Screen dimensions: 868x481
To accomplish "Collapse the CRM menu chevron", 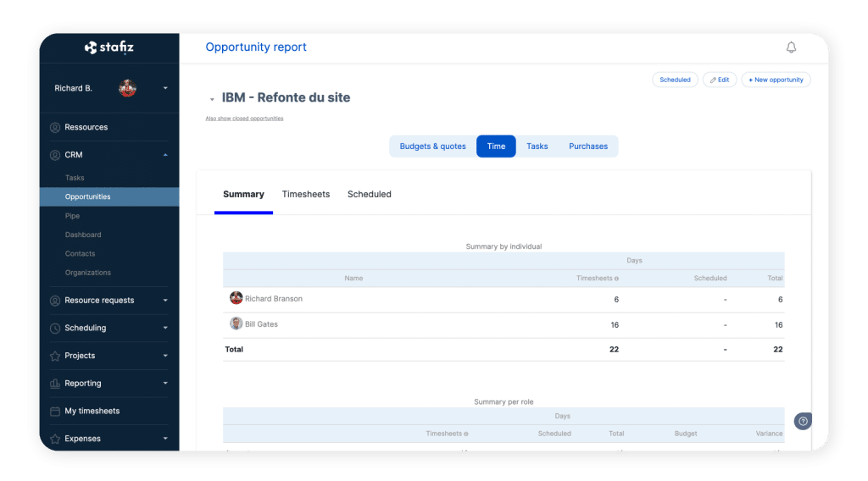I will pos(165,155).
